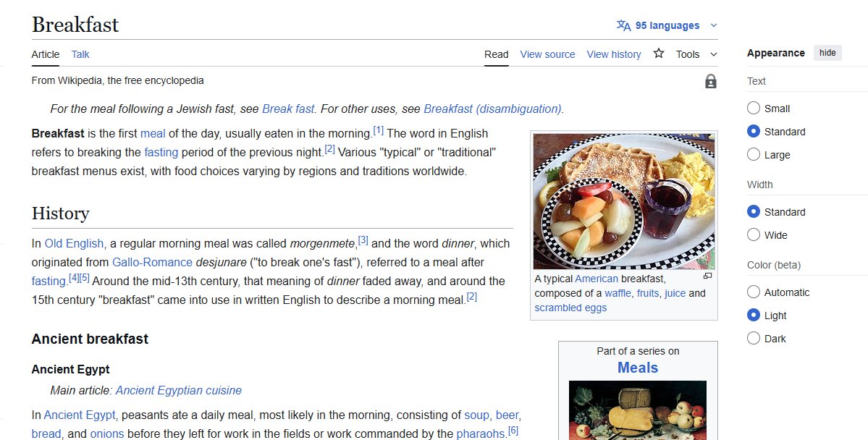Click the American breakfast photo thumbnail
The height and width of the screenshot is (440, 868).
(624, 200)
